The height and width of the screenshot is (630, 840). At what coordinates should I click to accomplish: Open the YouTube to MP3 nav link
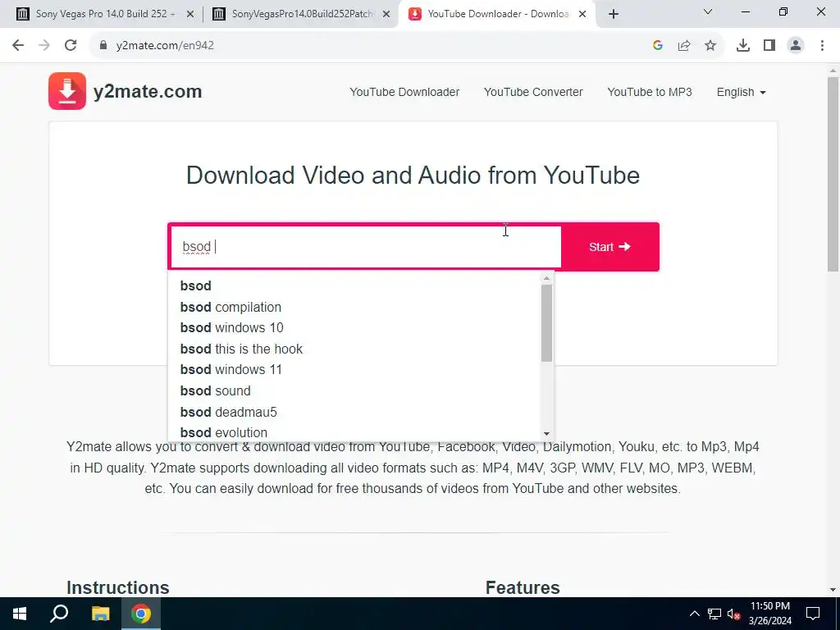coord(650,92)
